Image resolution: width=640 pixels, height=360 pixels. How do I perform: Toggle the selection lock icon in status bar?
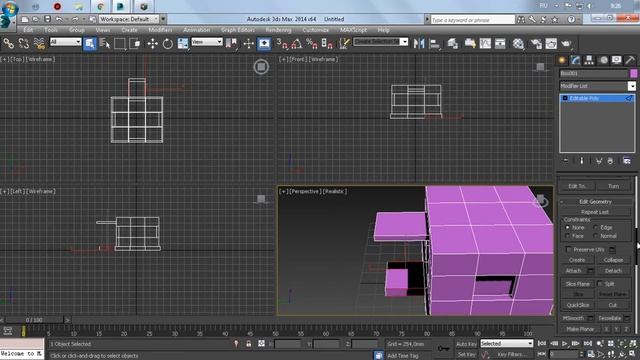[x=249, y=344]
